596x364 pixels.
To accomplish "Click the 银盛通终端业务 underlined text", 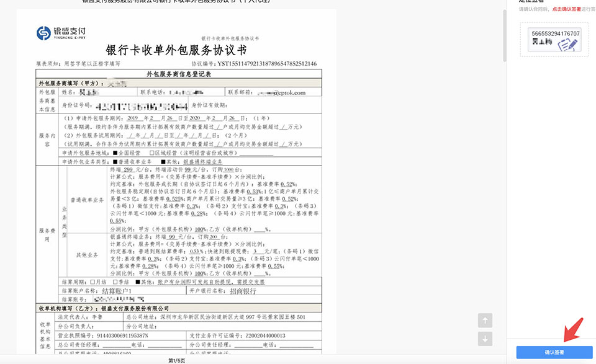I will click(203, 162).
